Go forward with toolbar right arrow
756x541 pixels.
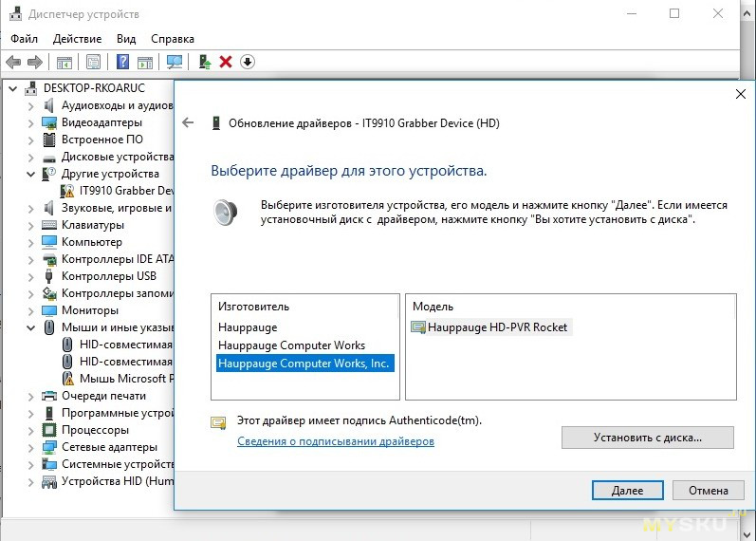(x=35, y=62)
